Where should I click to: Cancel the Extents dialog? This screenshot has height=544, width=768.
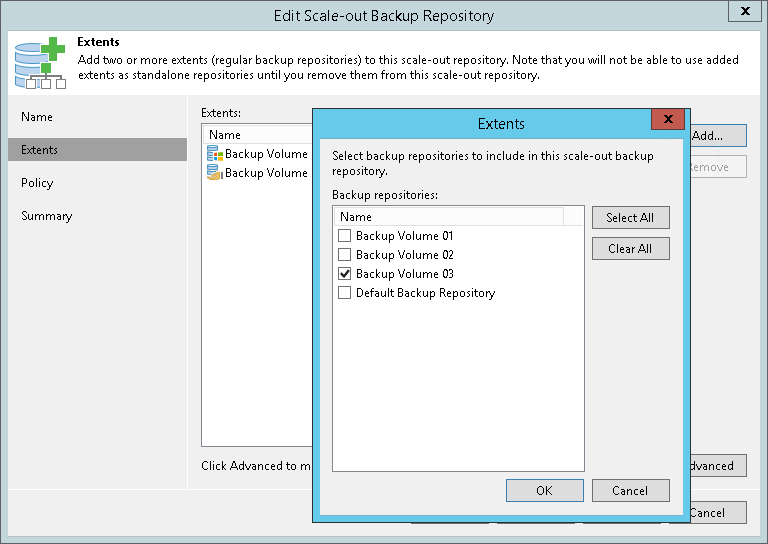pyautogui.click(x=630, y=491)
